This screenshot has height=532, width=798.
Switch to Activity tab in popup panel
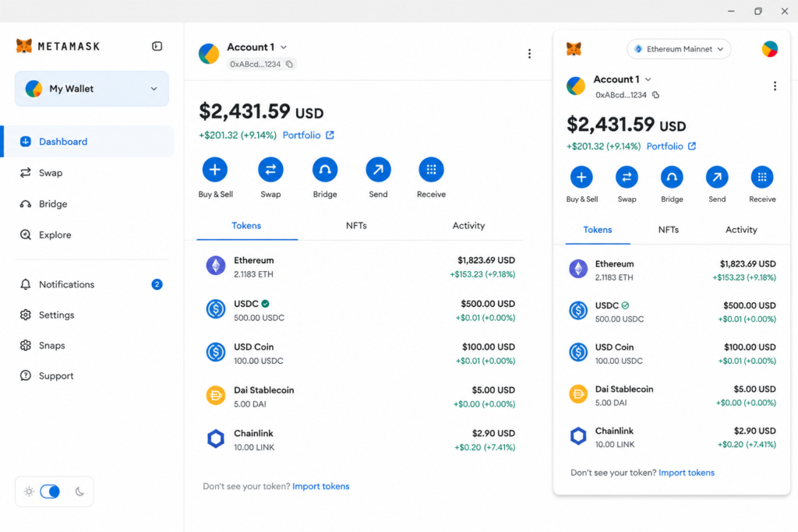click(741, 230)
